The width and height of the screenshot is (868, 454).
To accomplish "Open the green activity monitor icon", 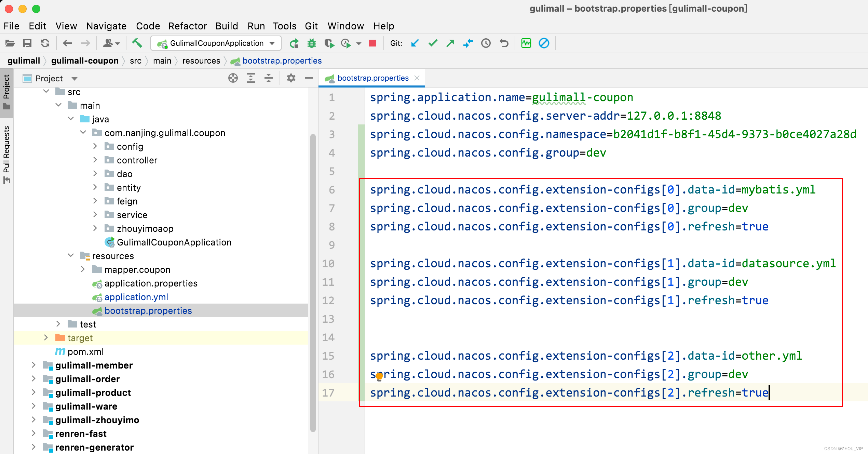I will tap(526, 43).
